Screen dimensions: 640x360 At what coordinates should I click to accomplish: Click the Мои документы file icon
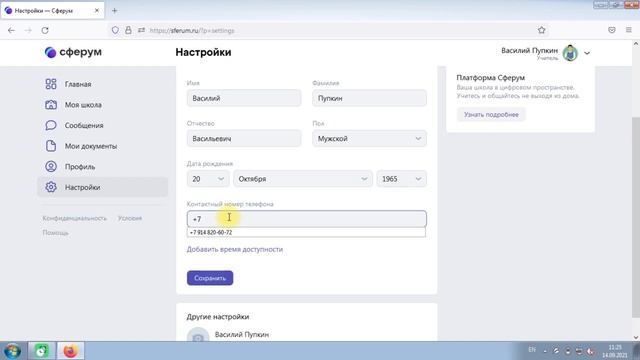click(x=51, y=146)
